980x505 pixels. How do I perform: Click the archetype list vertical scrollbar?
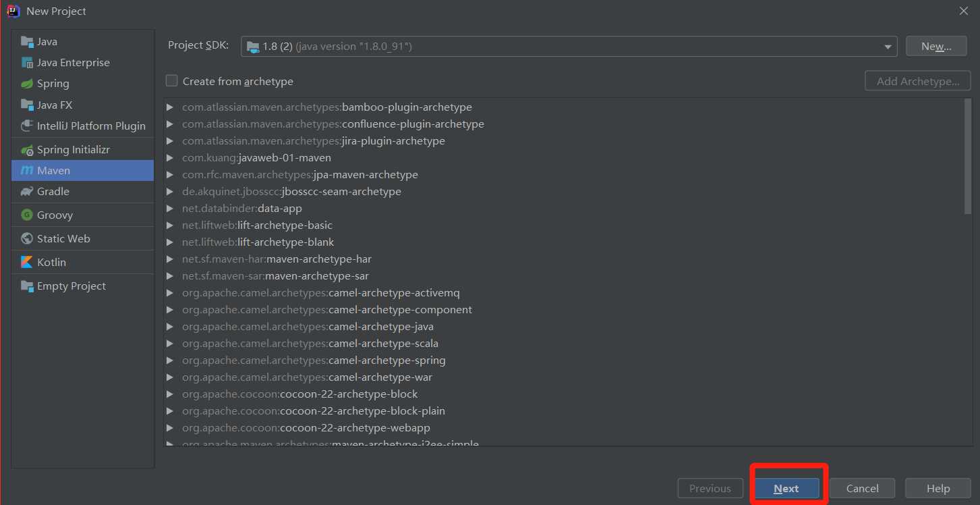968,157
